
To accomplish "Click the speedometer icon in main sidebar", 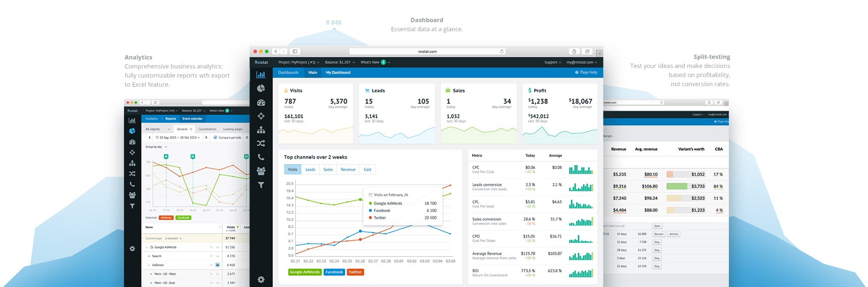I will [261, 102].
